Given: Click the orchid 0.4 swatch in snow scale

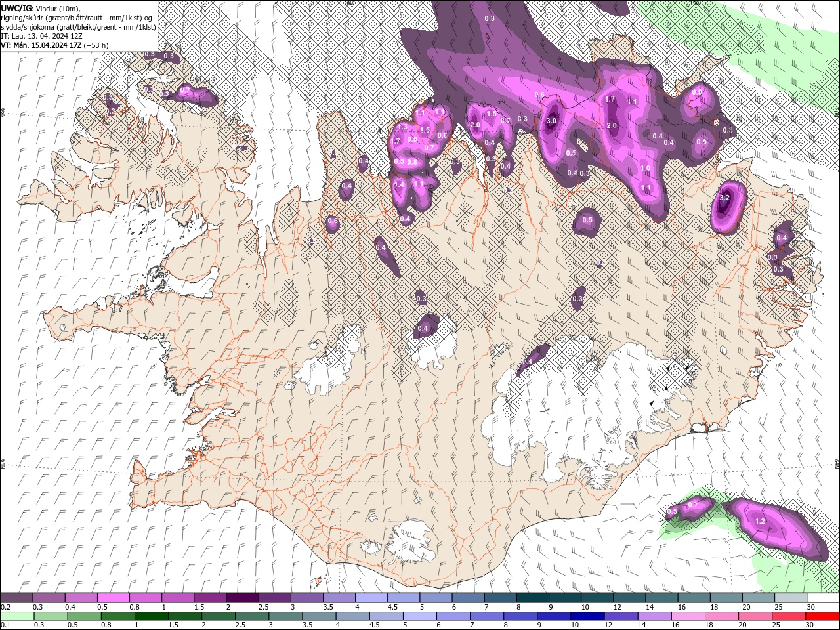Looking at the screenshot, I should [81, 598].
